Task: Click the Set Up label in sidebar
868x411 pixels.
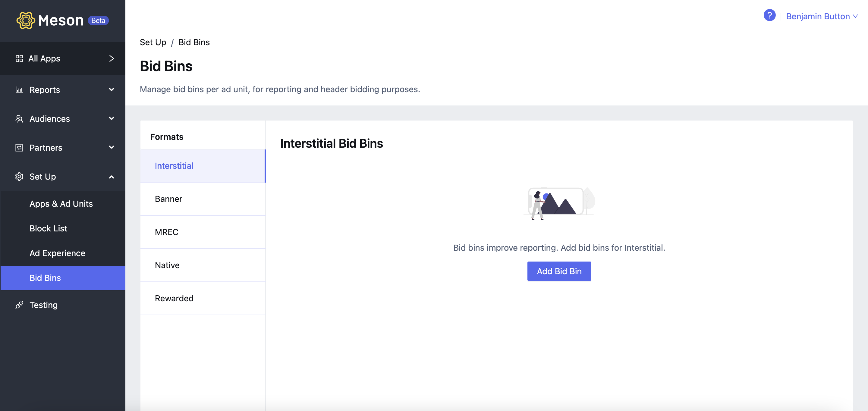Action: [x=42, y=177]
